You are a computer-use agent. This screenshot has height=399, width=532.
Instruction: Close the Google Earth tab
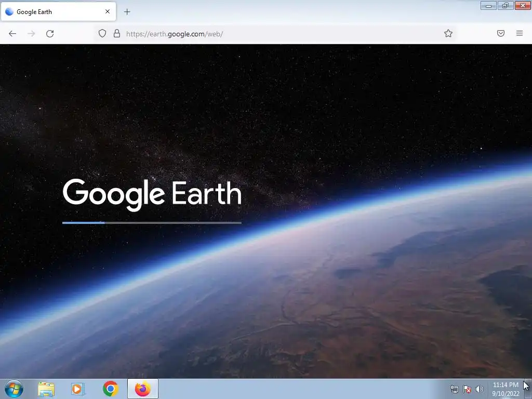click(108, 11)
